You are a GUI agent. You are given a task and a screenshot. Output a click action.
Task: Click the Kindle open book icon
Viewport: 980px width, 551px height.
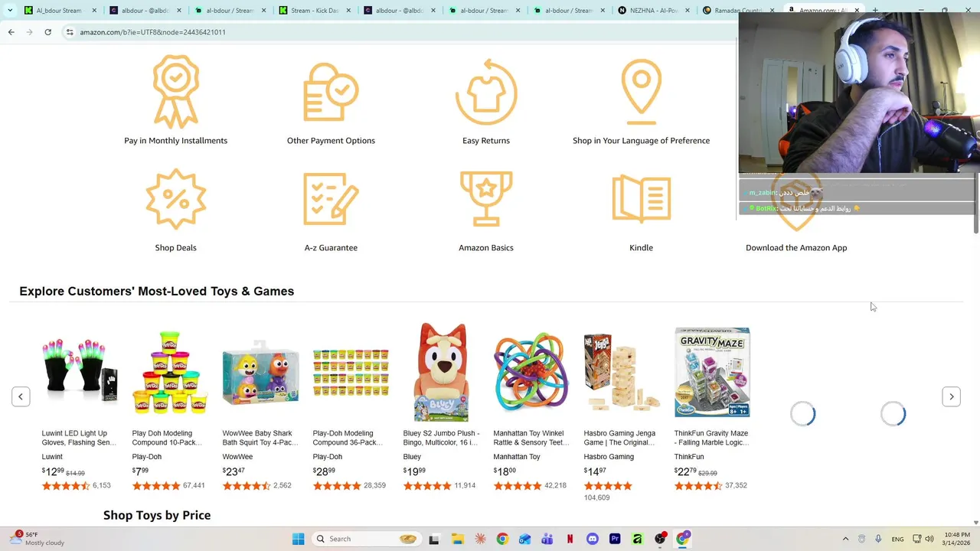(x=642, y=198)
